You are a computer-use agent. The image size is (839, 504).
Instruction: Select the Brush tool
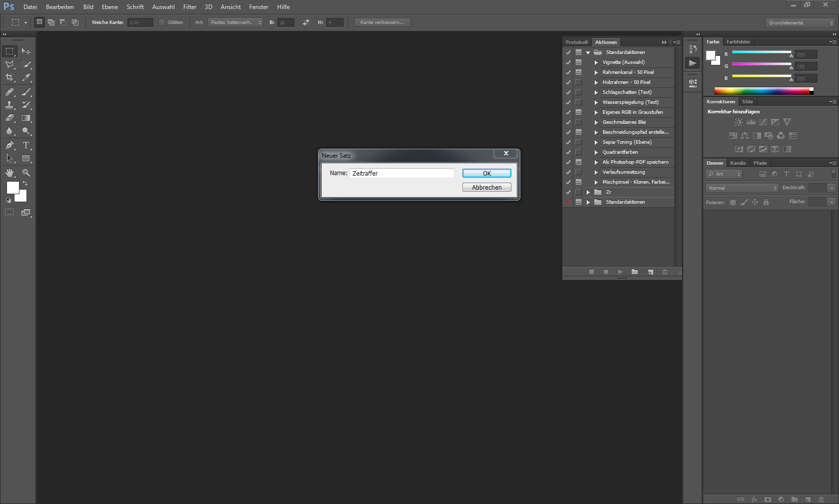[26, 92]
